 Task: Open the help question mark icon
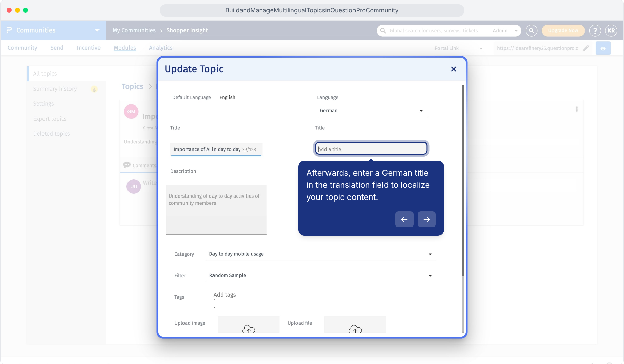pyautogui.click(x=595, y=31)
